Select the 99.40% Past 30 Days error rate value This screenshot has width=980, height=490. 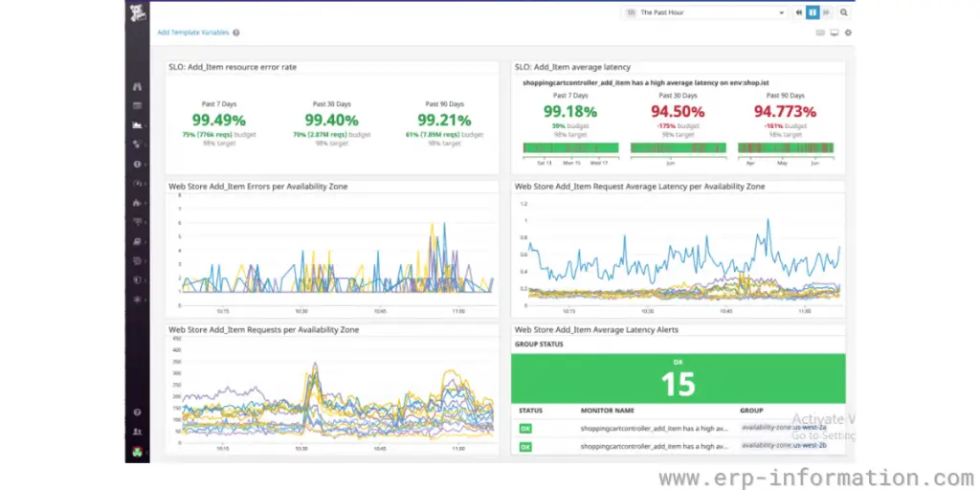point(331,120)
